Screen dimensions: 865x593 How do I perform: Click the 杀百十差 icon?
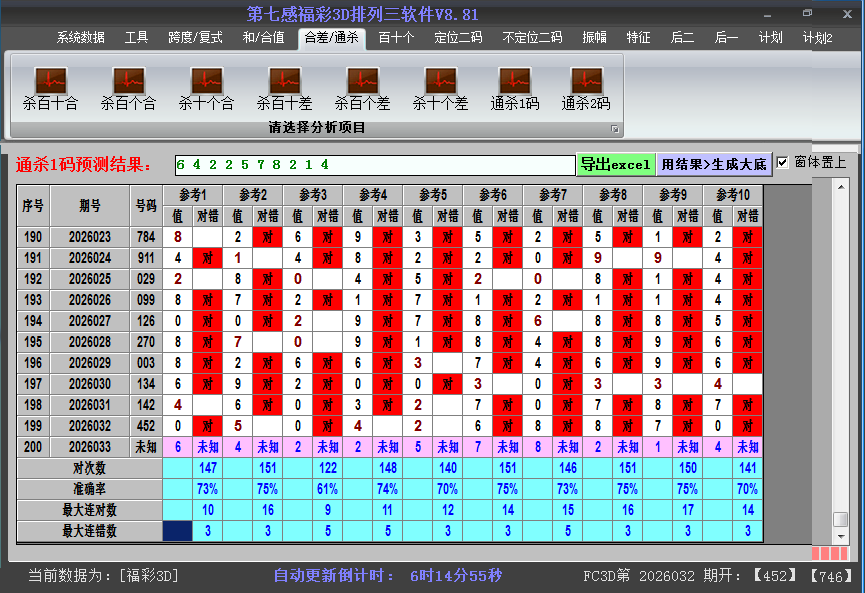(x=284, y=88)
